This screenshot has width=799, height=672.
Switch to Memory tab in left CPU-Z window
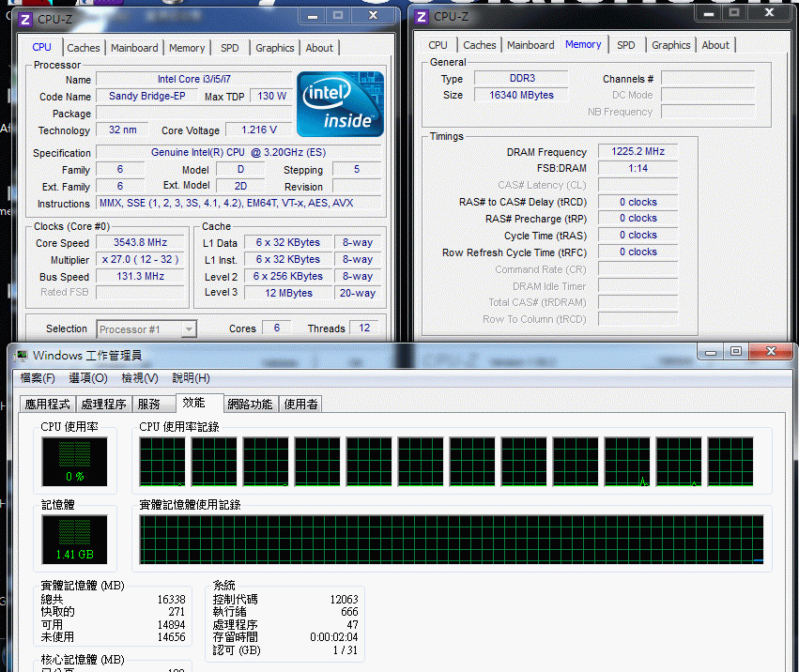(187, 48)
